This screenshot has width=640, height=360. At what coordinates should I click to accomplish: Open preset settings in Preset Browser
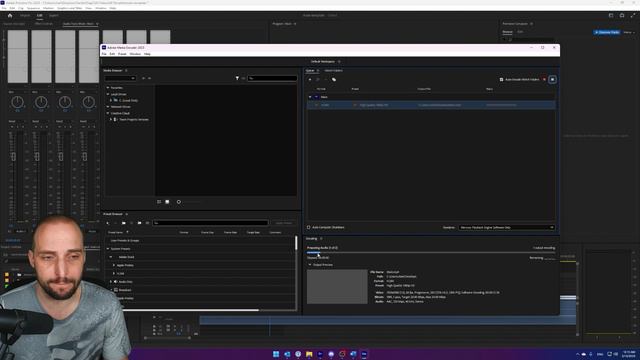pyautogui.click(x=131, y=223)
